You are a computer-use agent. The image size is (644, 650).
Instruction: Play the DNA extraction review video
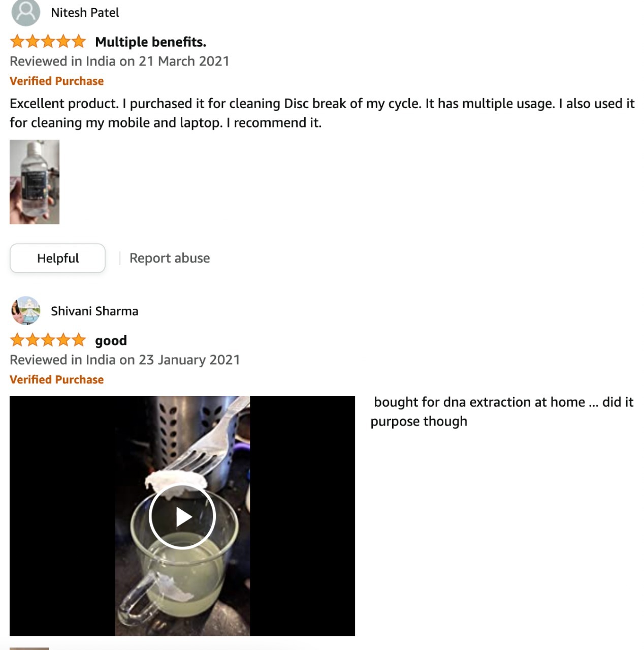tap(182, 516)
